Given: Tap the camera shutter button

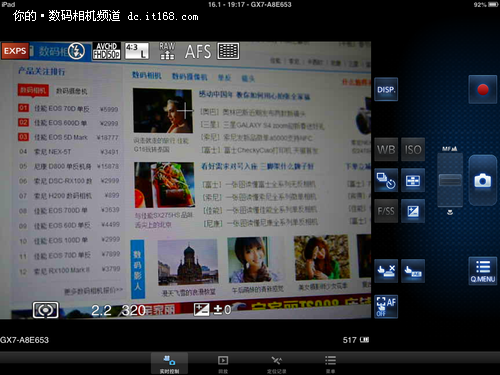Looking at the screenshot, I should click(x=482, y=180).
